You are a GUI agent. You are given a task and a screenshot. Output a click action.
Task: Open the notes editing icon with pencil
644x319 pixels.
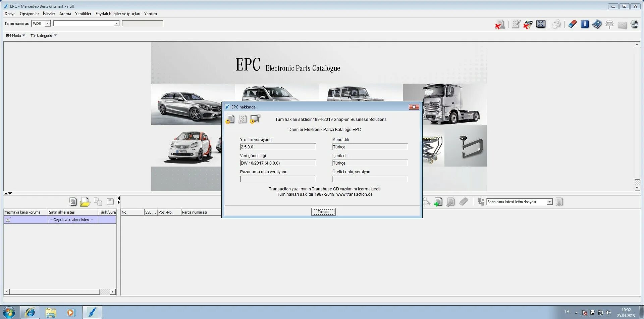(x=516, y=24)
